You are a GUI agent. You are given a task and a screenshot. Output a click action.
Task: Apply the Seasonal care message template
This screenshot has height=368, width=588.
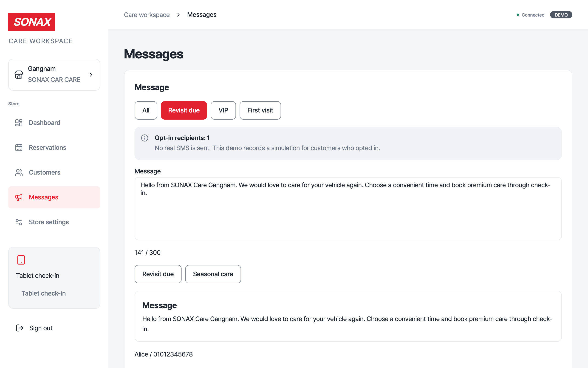213,274
